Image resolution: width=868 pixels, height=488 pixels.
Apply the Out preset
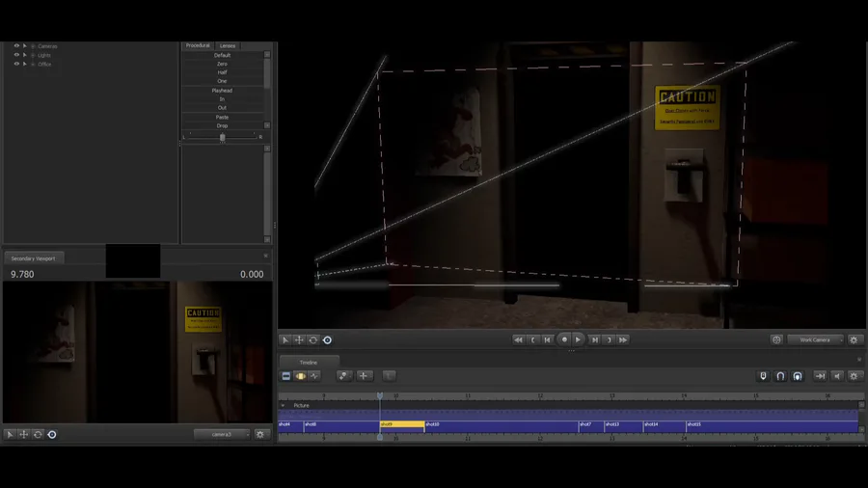tap(222, 108)
